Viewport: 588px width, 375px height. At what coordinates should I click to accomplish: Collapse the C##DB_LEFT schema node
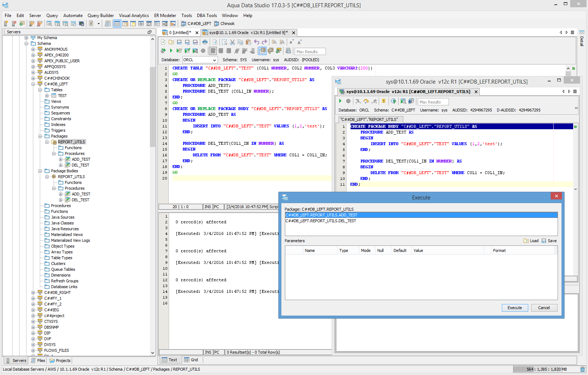(x=33, y=84)
